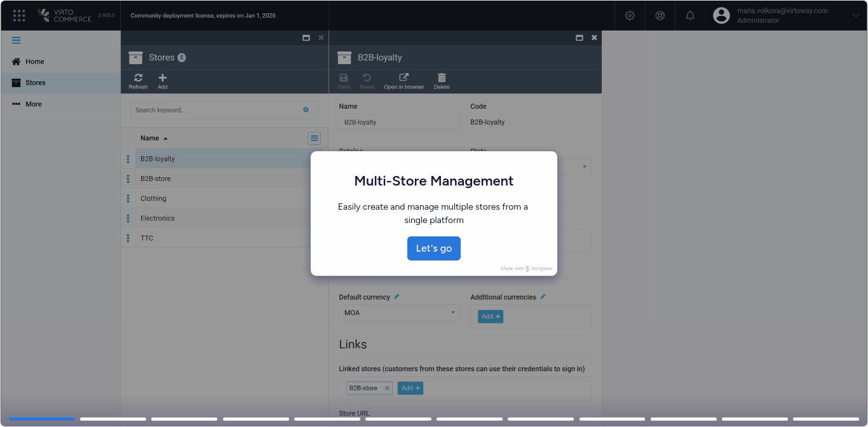The height and width of the screenshot is (427, 868).
Task: Open row menu for Electronics
Action: (x=128, y=218)
